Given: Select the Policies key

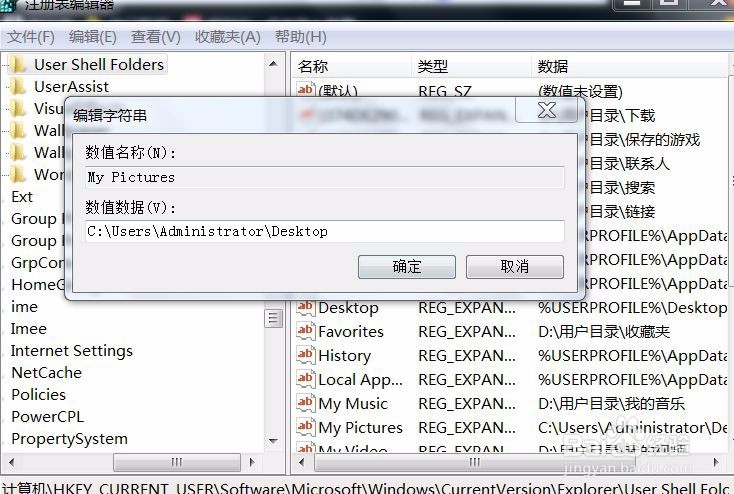Looking at the screenshot, I should tap(38, 395).
